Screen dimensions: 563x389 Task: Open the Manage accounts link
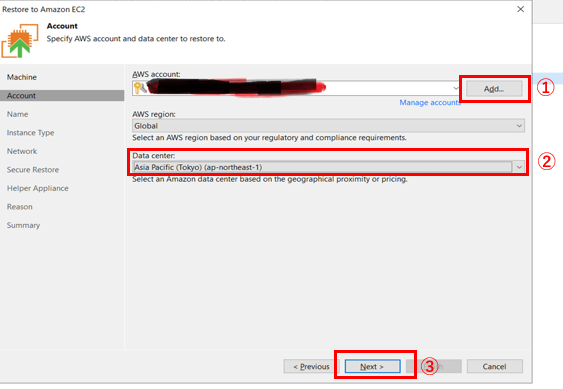(430, 103)
